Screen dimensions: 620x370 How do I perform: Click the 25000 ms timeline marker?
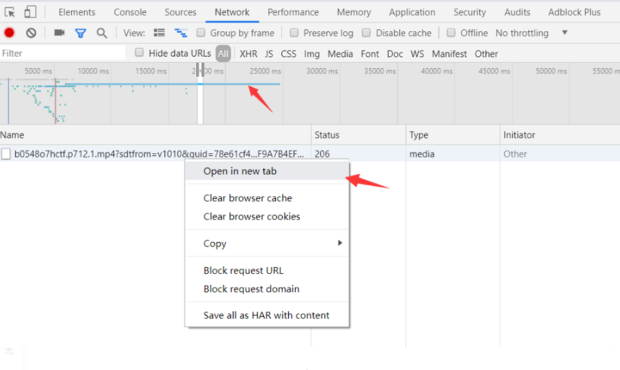pyautogui.click(x=265, y=71)
